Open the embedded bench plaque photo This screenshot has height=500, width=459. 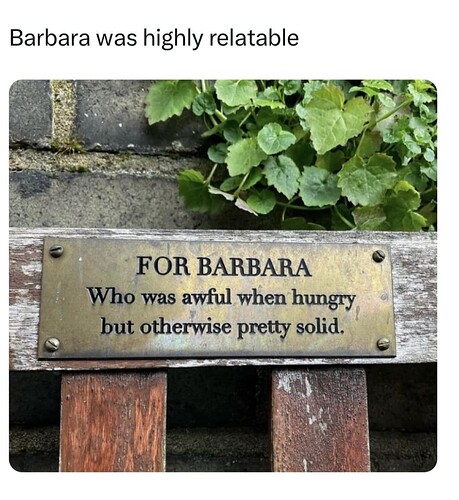(223, 275)
